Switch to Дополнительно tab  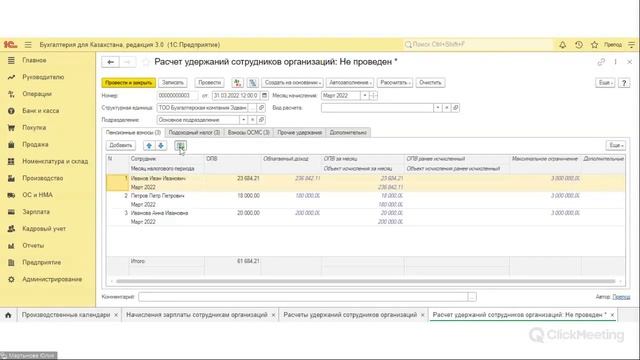coord(348,132)
